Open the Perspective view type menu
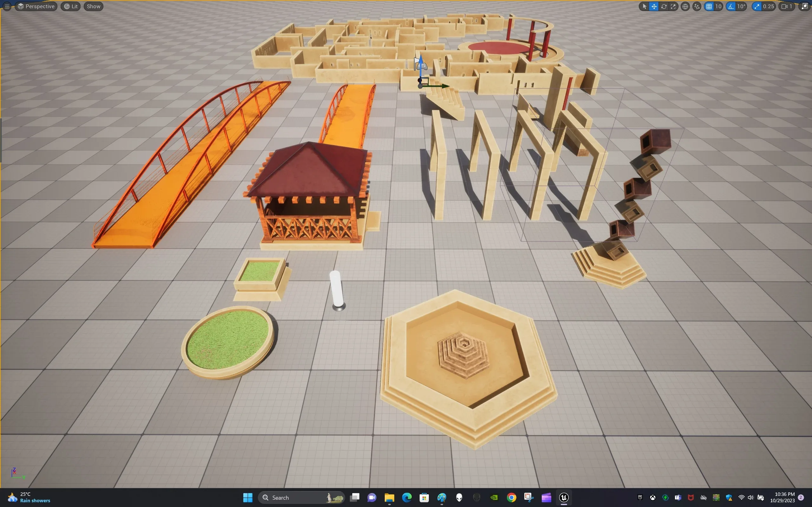This screenshot has width=812, height=507. 36,6
